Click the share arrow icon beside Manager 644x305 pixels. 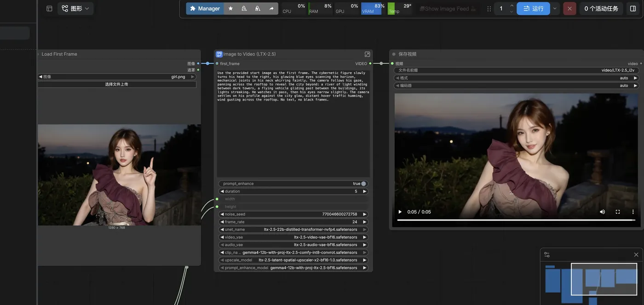tap(271, 8)
